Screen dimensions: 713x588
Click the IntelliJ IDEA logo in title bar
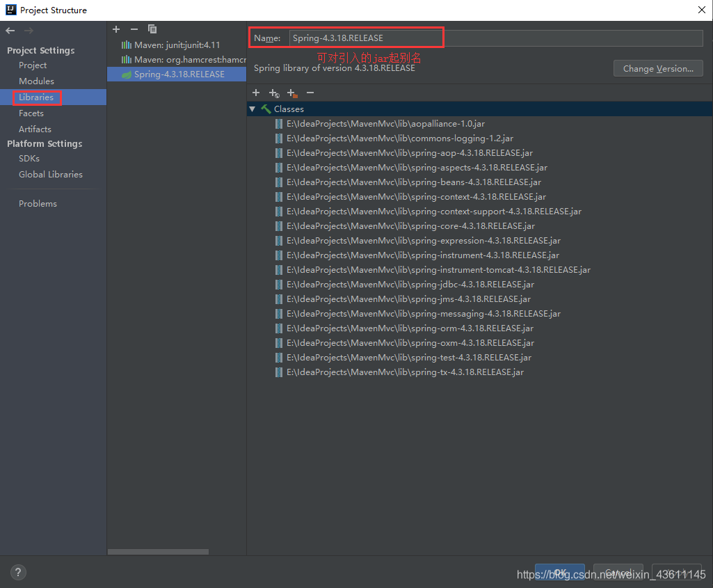11,10
